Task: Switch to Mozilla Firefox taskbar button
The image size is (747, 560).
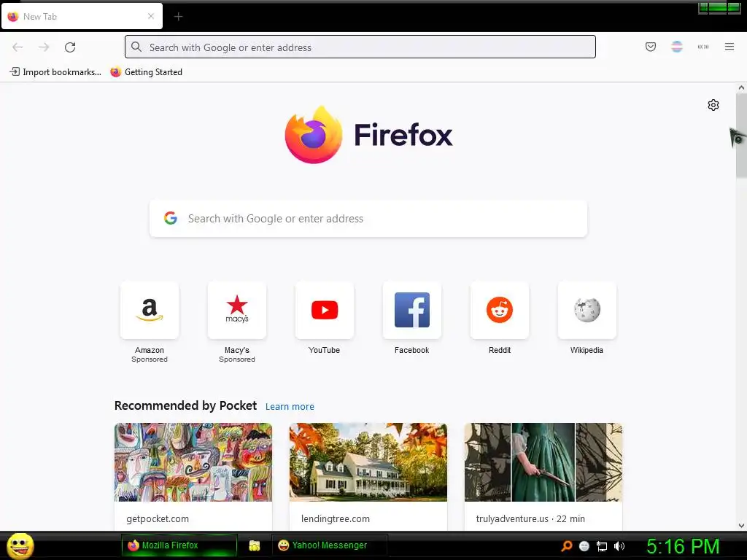Action: 179,545
